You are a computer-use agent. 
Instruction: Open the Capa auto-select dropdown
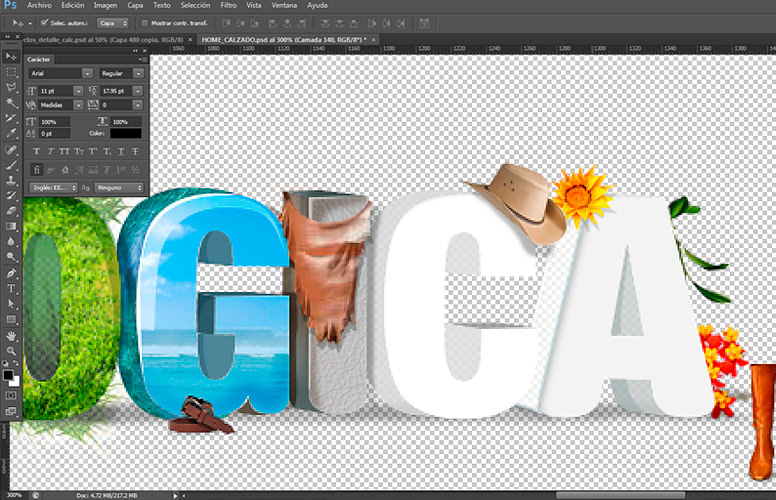tap(113, 22)
